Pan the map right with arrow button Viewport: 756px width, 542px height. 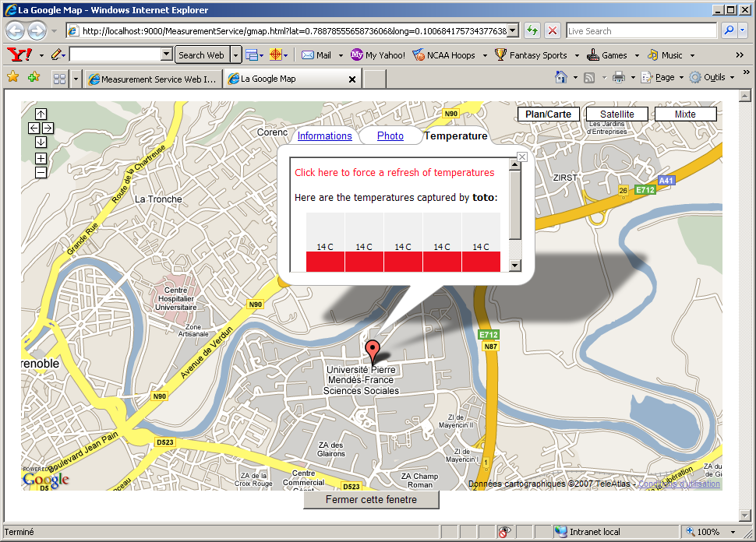[x=48, y=128]
